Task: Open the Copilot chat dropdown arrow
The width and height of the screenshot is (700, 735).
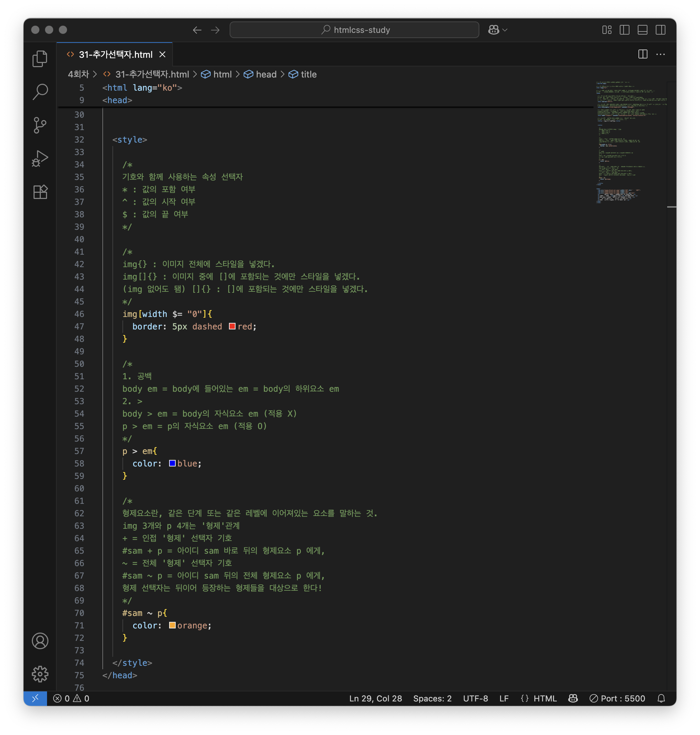Action: (x=505, y=30)
